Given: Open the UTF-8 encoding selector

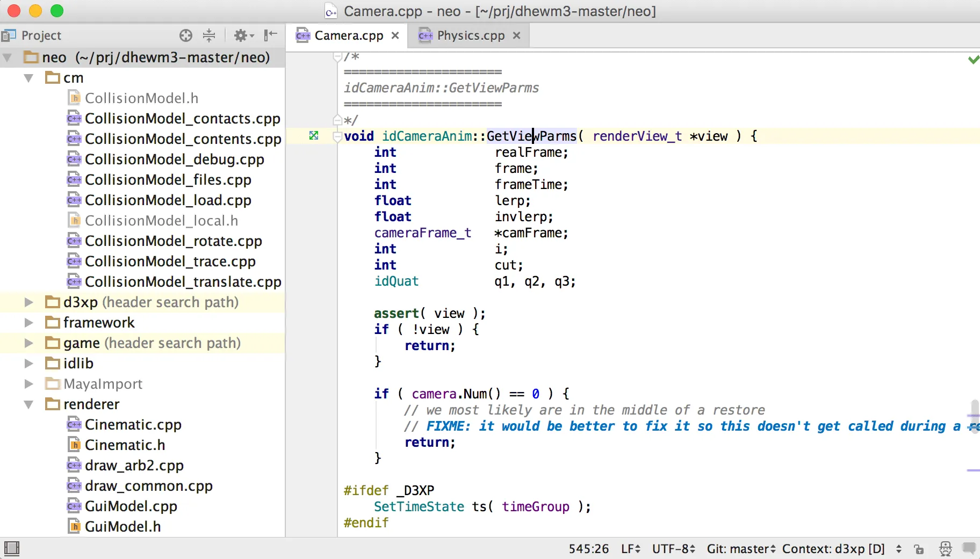Looking at the screenshot, I should (x=673, y=549).
